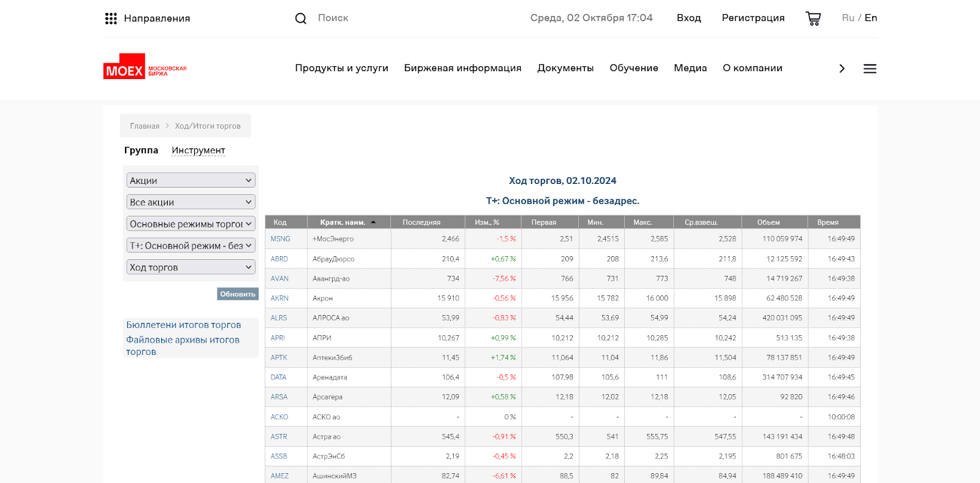Sort table by Последняя column header
980x483 pixels.
(421, 222)
